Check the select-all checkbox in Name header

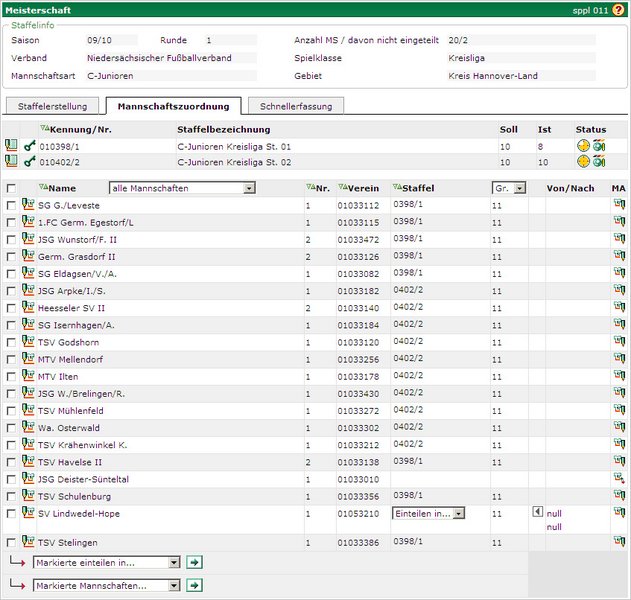tap(11, 188)
